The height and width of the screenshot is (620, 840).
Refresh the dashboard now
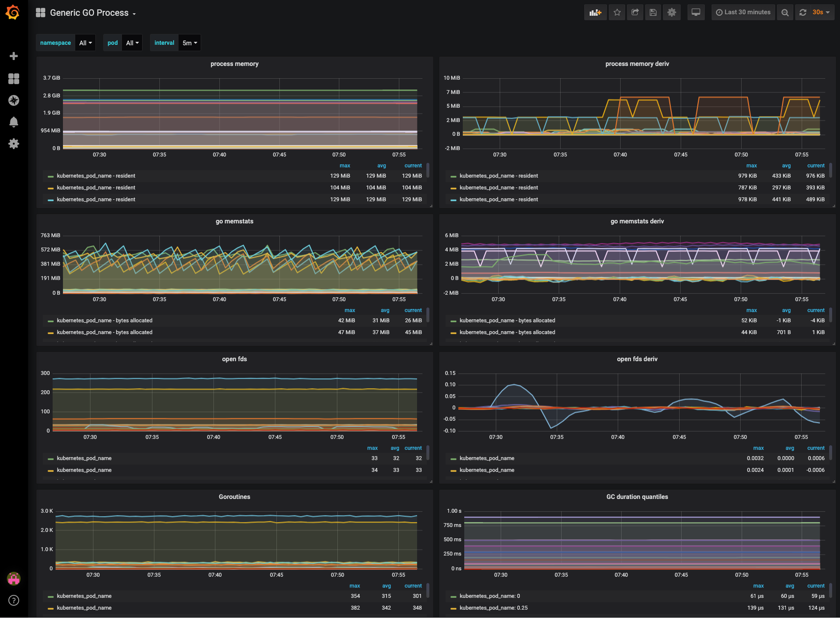coord(803,12)
